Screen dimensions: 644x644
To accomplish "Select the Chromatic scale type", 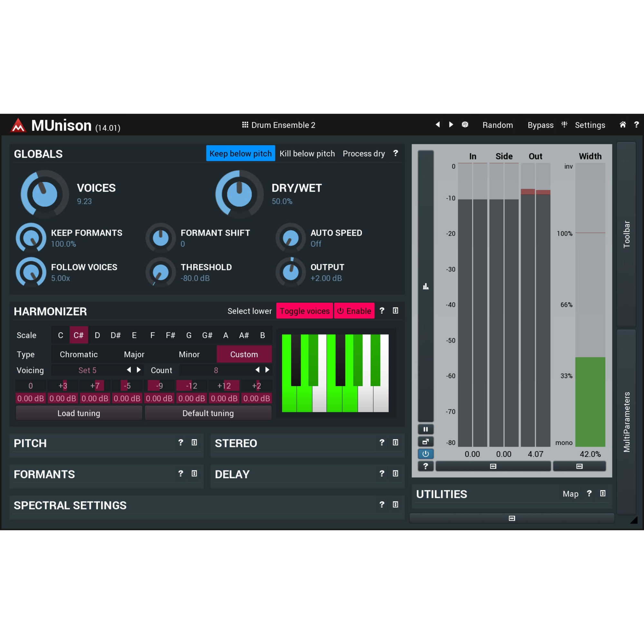I will pos(79,354).
